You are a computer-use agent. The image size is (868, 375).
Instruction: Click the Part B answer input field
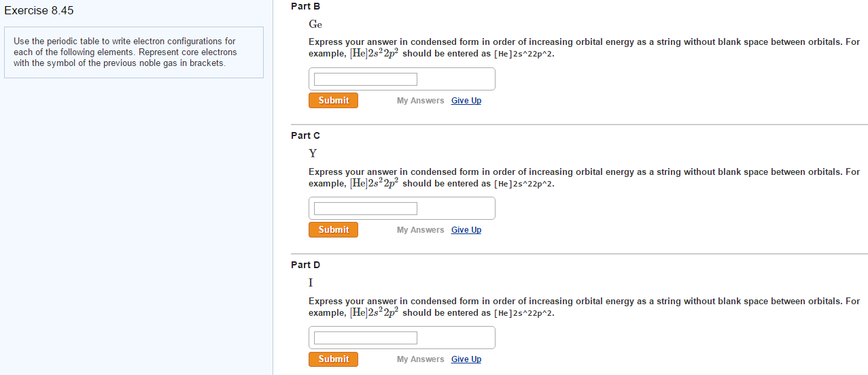(x=366, y=80)
